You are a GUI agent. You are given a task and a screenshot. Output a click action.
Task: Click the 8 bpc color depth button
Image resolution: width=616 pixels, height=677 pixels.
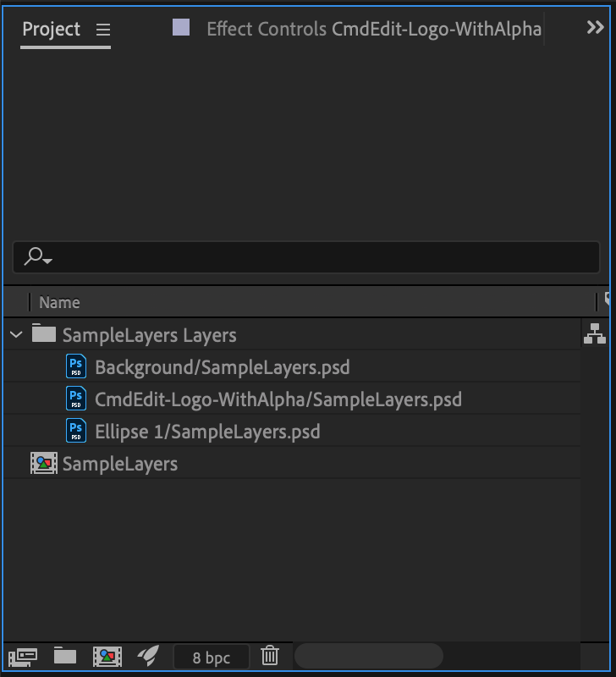click(x=211, y=658)
